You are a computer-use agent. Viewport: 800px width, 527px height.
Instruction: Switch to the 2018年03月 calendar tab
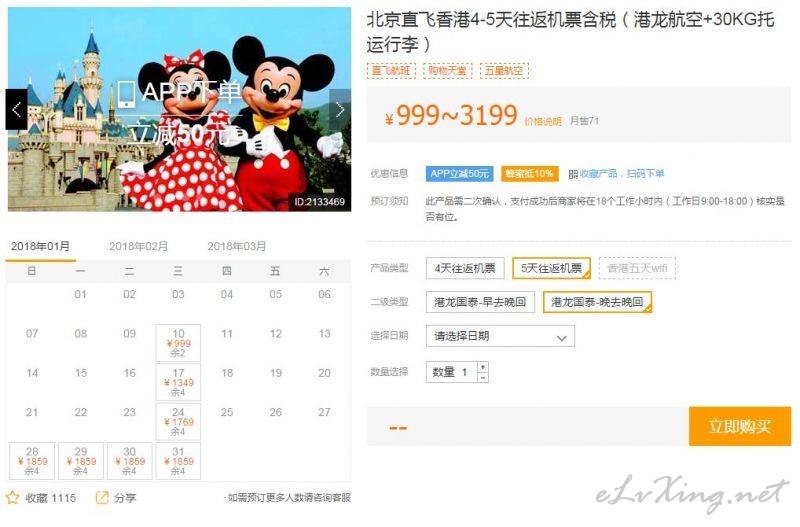coord(236,246)
